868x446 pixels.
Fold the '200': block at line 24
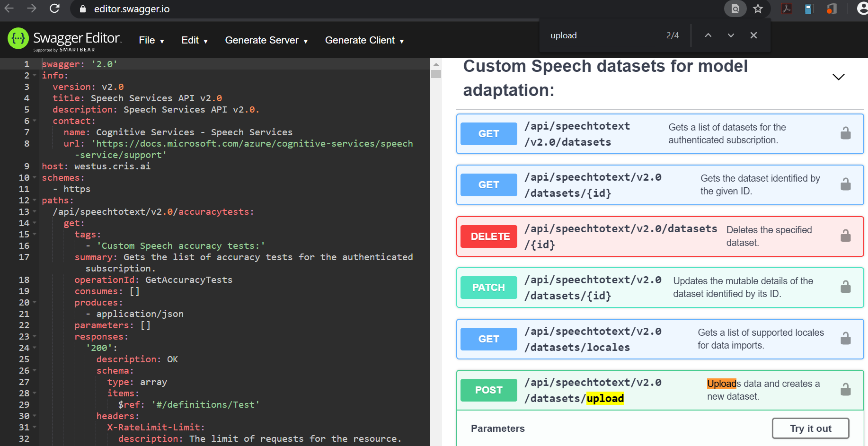click(x=35, y=348)
